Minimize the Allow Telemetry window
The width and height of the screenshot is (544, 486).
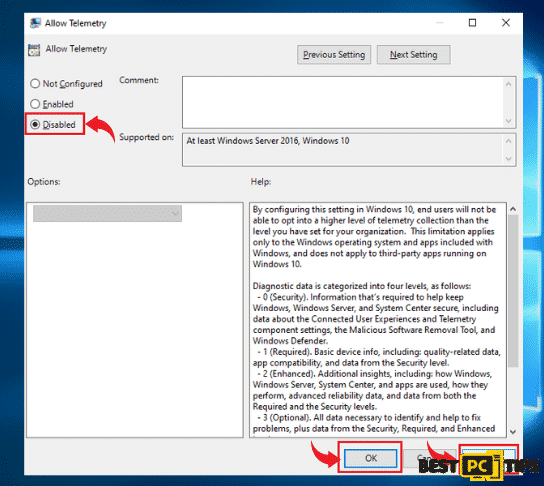pyautogui.click(x=440, y=23)
